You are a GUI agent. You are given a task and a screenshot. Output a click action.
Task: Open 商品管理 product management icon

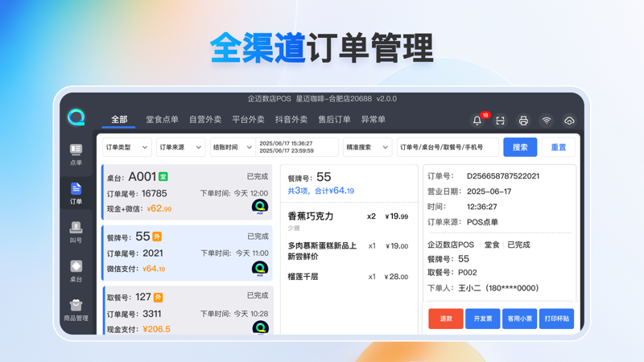point(76,309)
